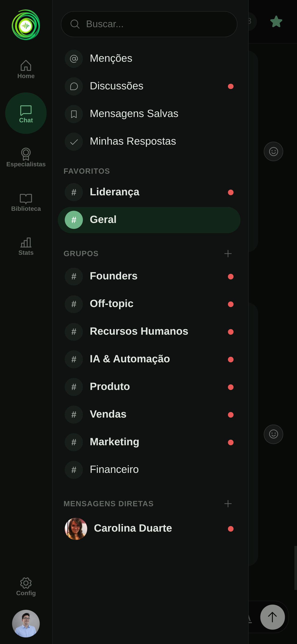This screenshot has height=644, width=297.
Task: Open Discussões threads
Action: tap(116, 86)
